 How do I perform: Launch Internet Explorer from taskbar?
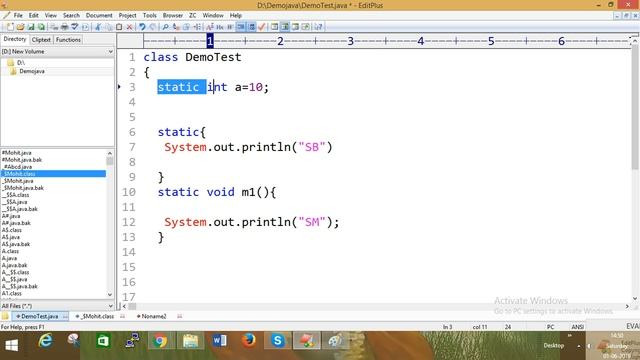click(45, 341)
